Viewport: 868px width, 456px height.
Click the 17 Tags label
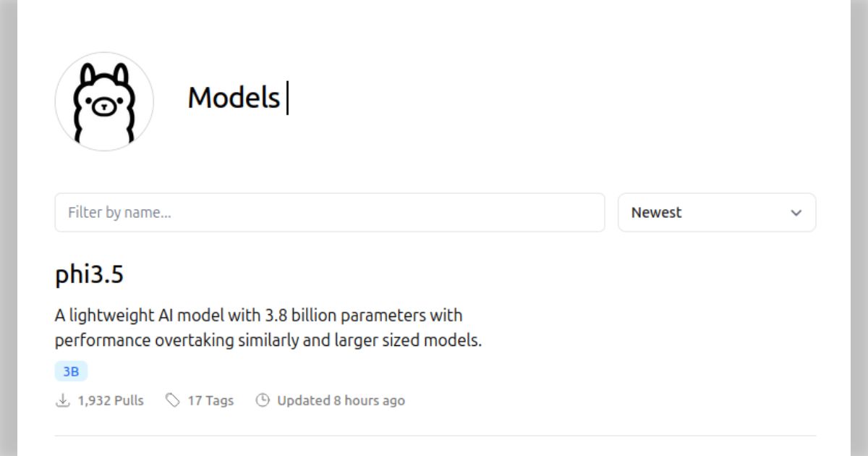[210, 400]
